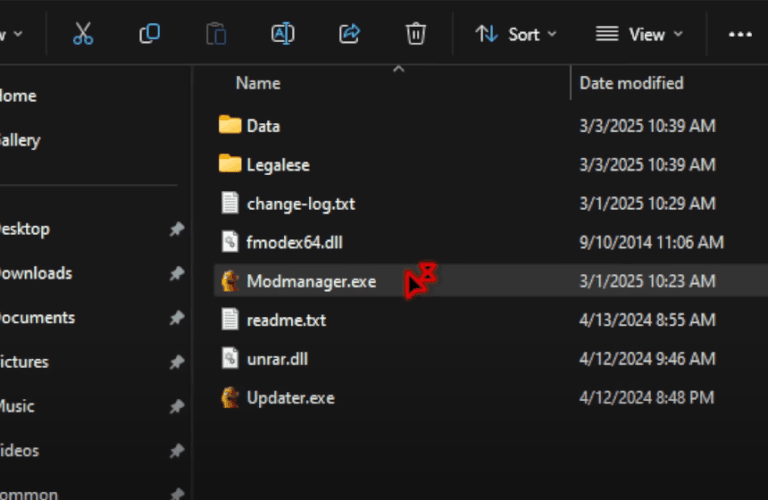Screen dimensions: 768x500
Task: Open the Sort dropdown menu
Action: [518, 34]
